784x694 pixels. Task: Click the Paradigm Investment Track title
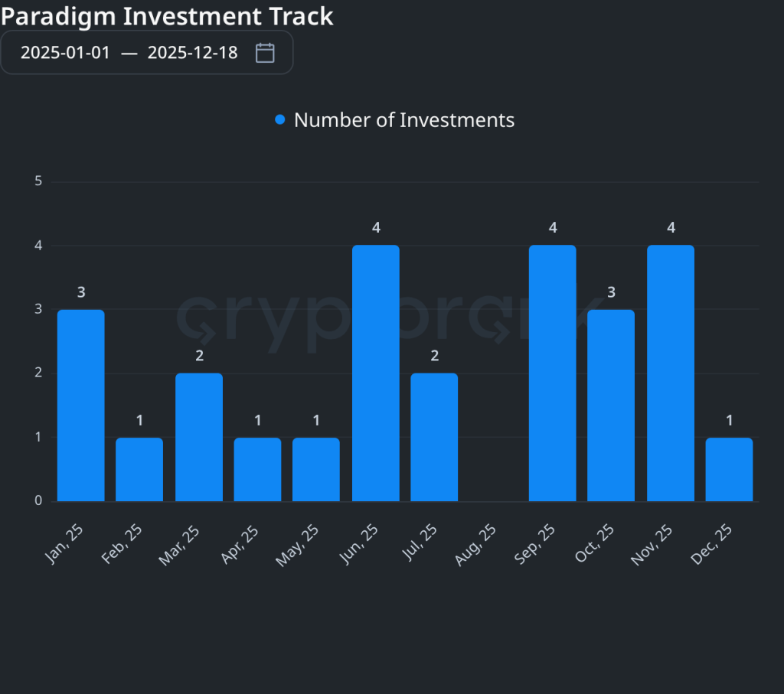[x=167, y=16]
